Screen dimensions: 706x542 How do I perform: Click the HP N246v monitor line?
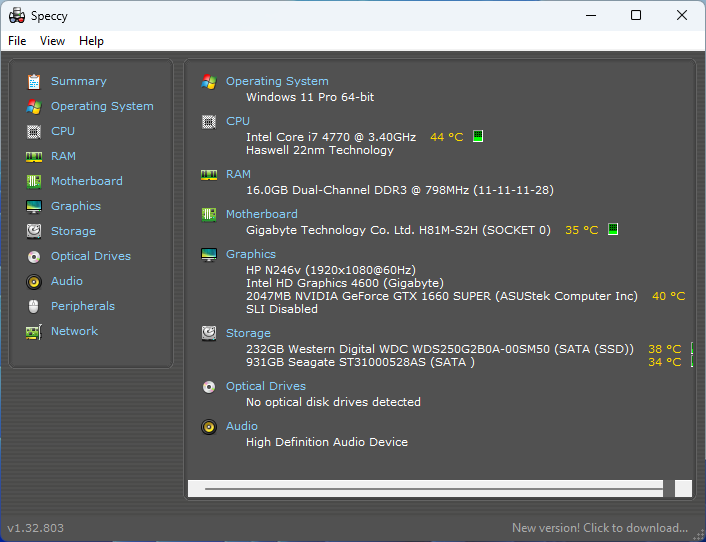[x=331, y=270]
